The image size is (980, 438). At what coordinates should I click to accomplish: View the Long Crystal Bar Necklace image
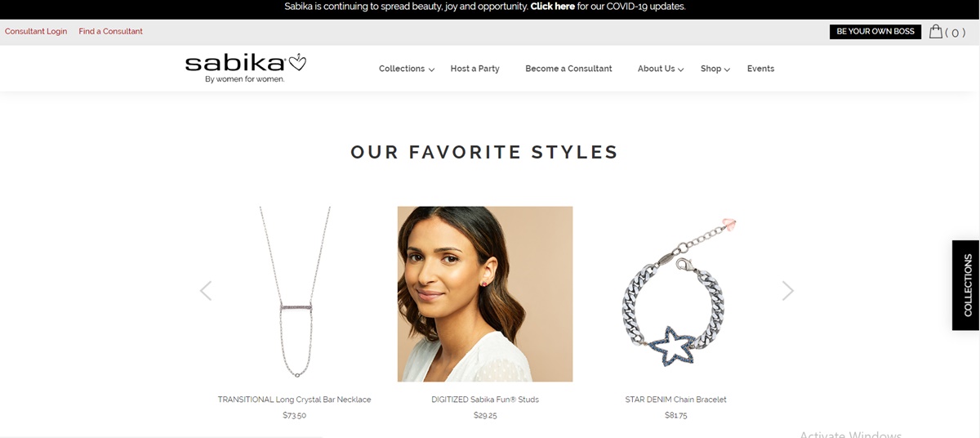pyautogui.click(x=295, y=293)
